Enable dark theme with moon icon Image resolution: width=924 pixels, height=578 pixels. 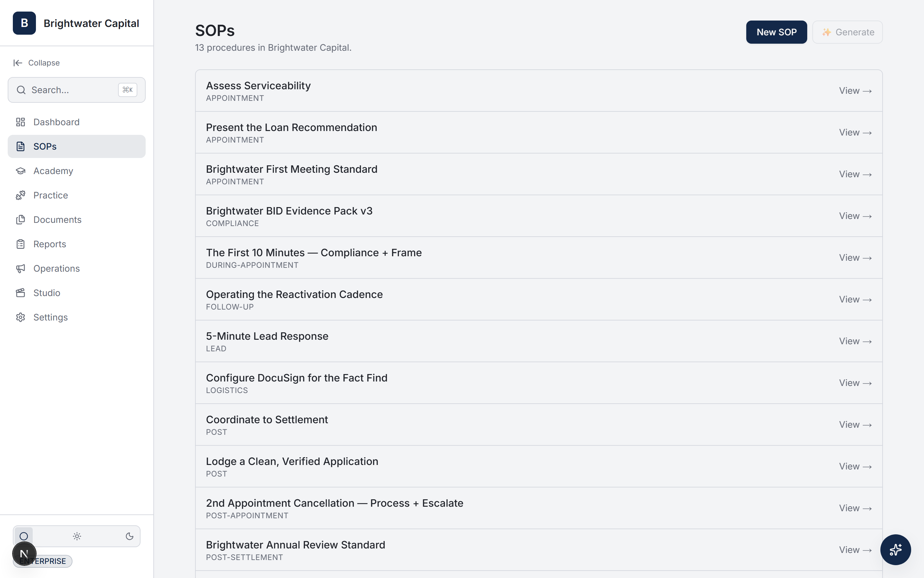point(129,536)
